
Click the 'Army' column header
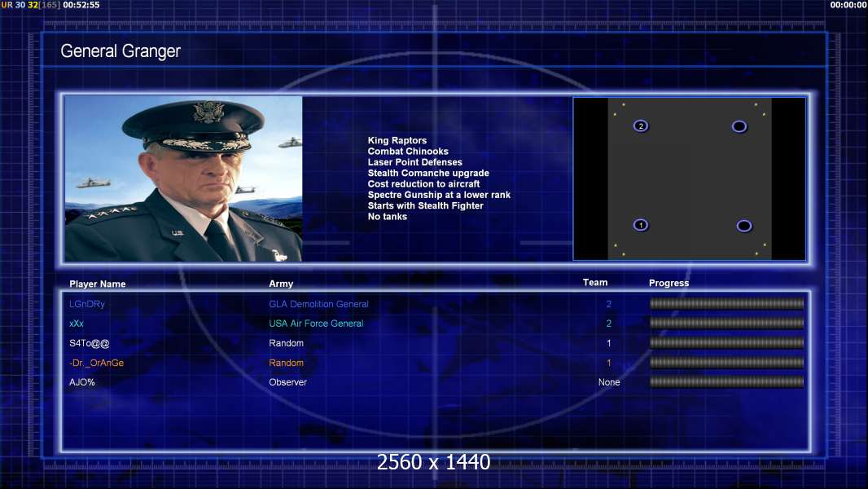[281, 284]
